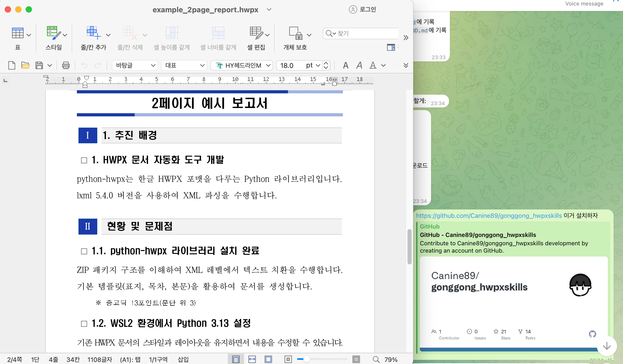The height and width of the screenshot is (364, 623).
Task: Toggle the side panel icon below search
Action: 391,47
